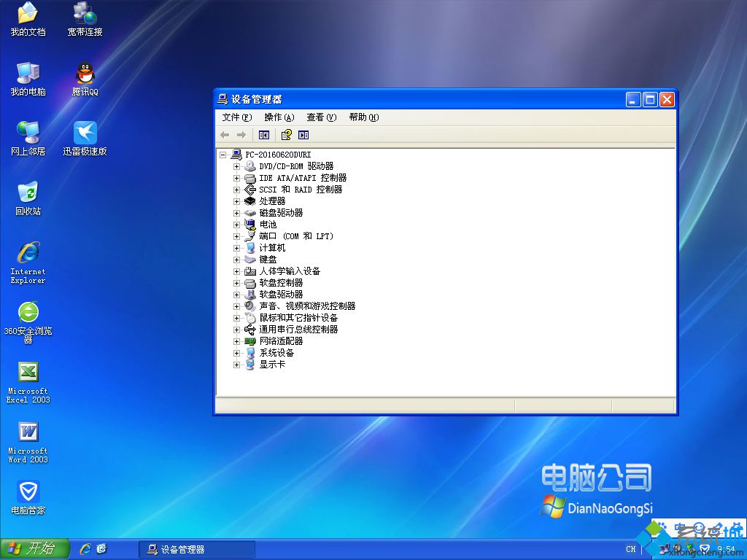Select the 电池 battery icon
Screen dimensions: 747x560
click(250, 225)
